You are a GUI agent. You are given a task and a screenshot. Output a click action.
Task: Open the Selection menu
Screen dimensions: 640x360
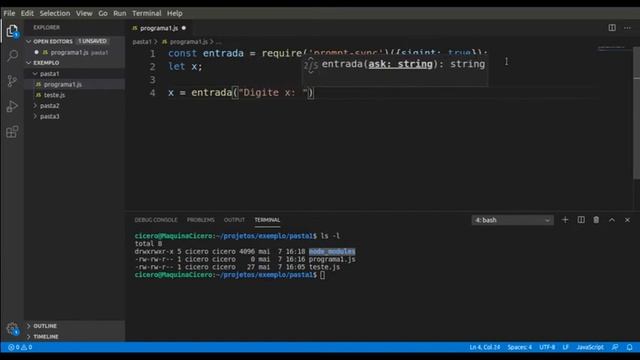tap(55, 13)
